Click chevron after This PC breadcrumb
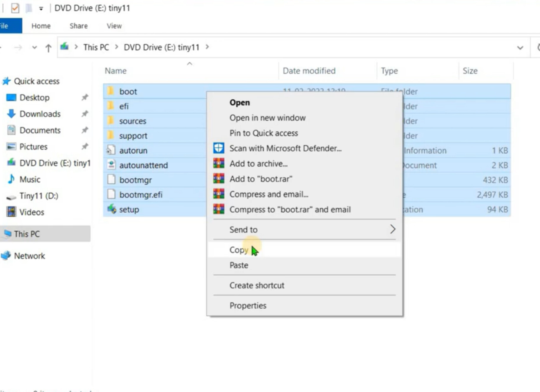The width and height of the screenshot is (540, 392). coord(117,47)
